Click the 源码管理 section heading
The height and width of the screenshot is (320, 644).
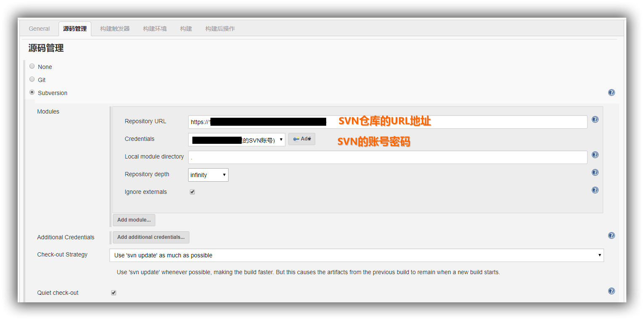tap(46, 48)
